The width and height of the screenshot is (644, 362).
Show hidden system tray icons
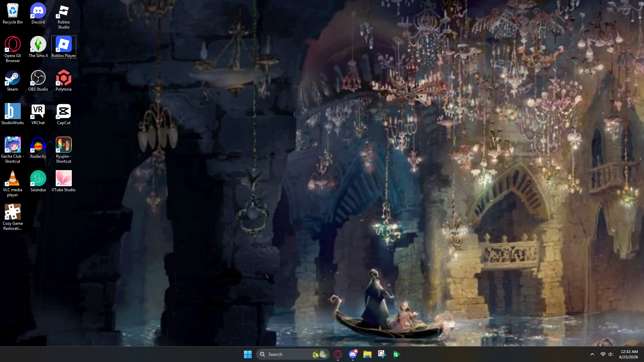pos(592,354)
